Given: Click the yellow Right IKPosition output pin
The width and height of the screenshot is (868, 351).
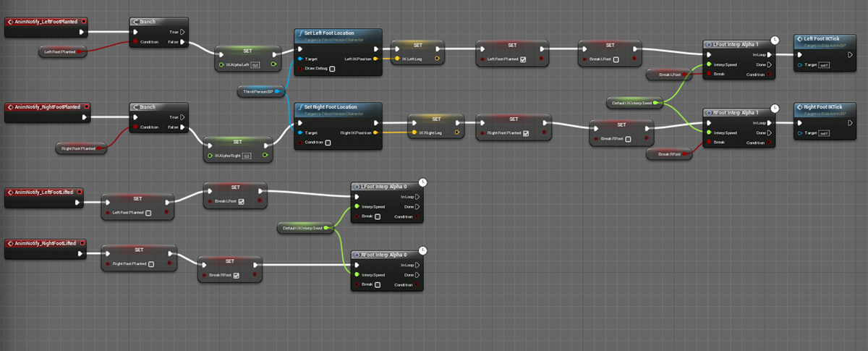Looking at the screenshot, I should pyautogui.click(x=375, y=132).
